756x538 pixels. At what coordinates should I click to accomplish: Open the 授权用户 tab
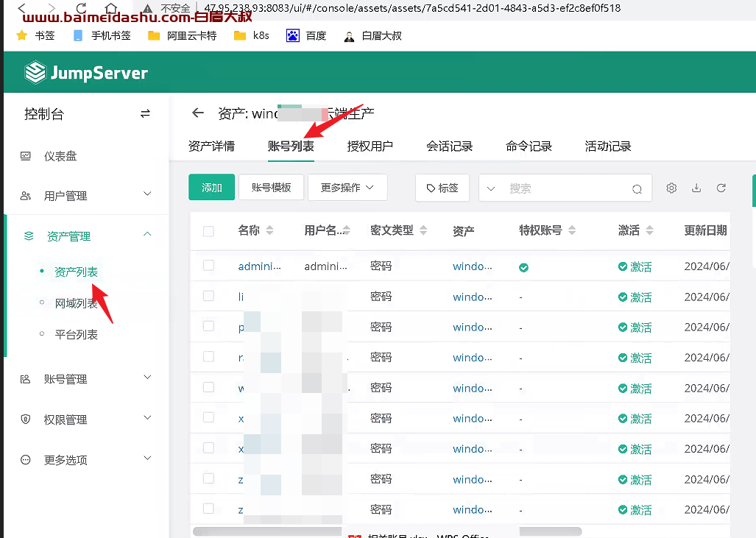pos(370,146)
